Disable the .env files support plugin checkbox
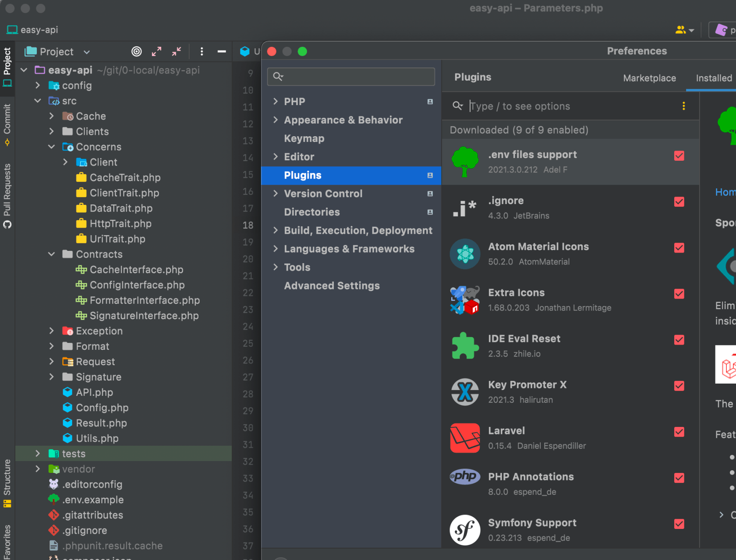The width and height of the screenshot is (736, 560). (679, 156)
